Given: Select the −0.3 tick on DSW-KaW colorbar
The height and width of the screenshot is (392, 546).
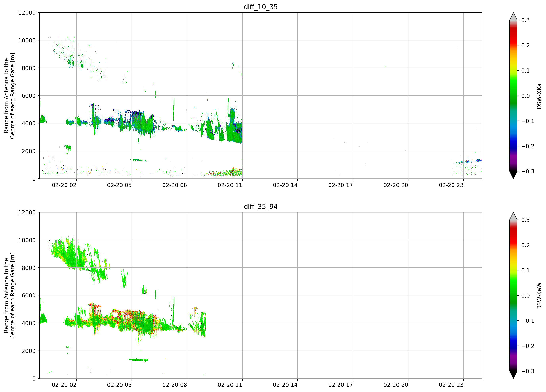Looking at the screenshot, I should (528, 371).
